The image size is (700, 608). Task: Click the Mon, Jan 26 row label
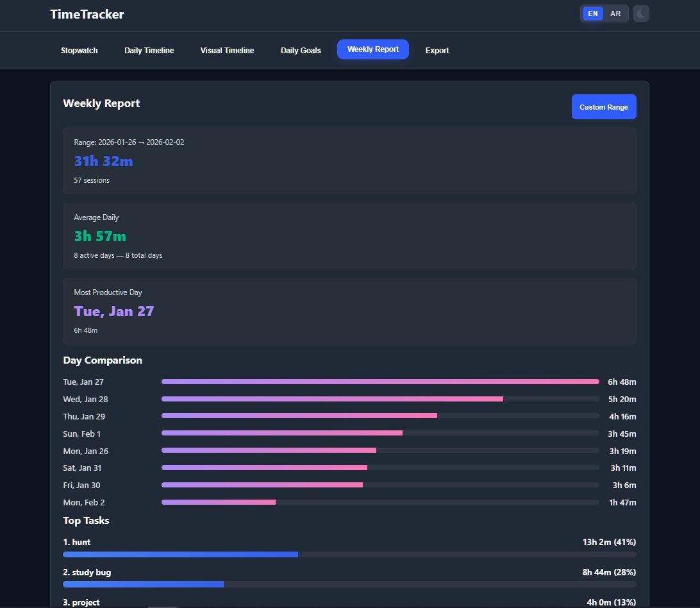pos(86,452)
